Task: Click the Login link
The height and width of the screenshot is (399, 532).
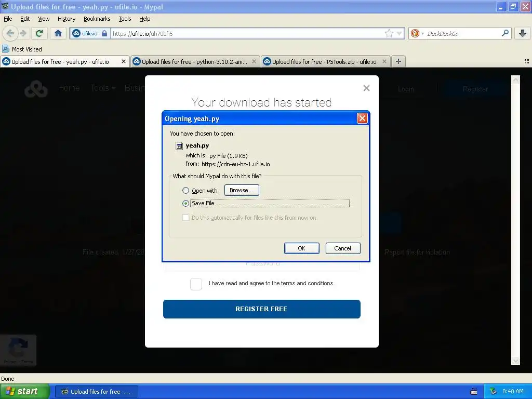Action: (406, 89)
